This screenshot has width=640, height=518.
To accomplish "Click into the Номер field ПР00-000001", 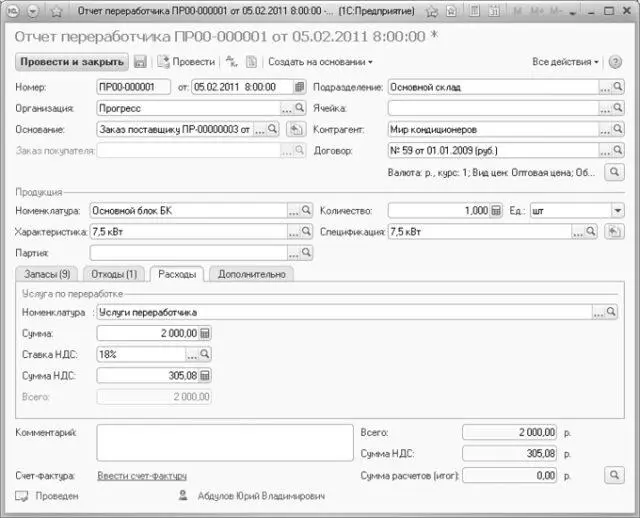I will (133, 87).
